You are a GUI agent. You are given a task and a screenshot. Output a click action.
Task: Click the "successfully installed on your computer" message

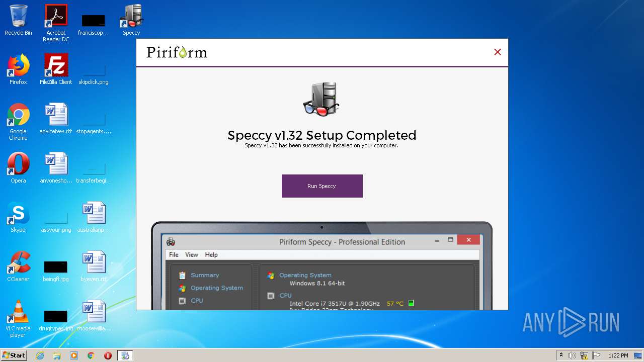click(x=321, y=146)
